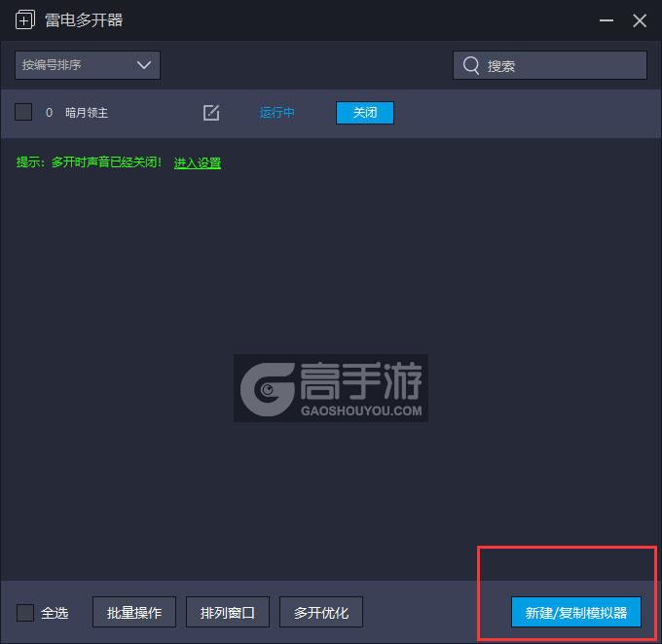This screenshot has height=644, width=662.
Task: Open 批量操作 batch operations
Action: click(x=134, y=612)
